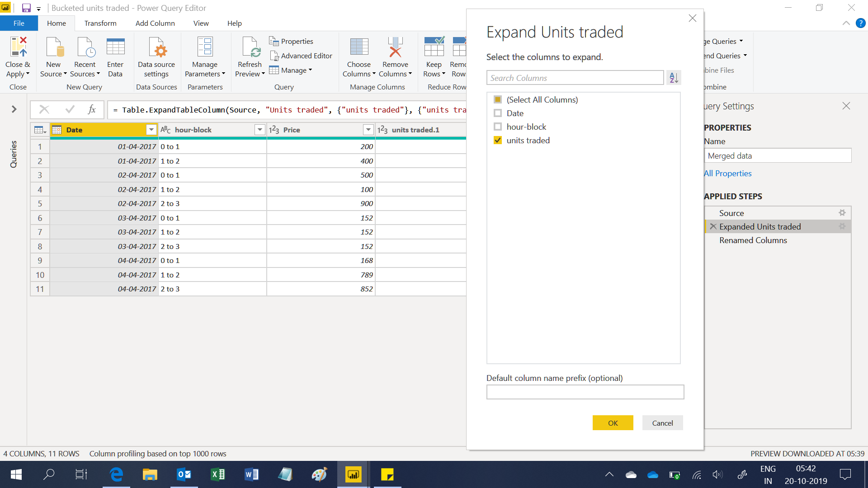Click the Price column type icon
The height and width of the screenshot is (488, 868).
point(274,130)
